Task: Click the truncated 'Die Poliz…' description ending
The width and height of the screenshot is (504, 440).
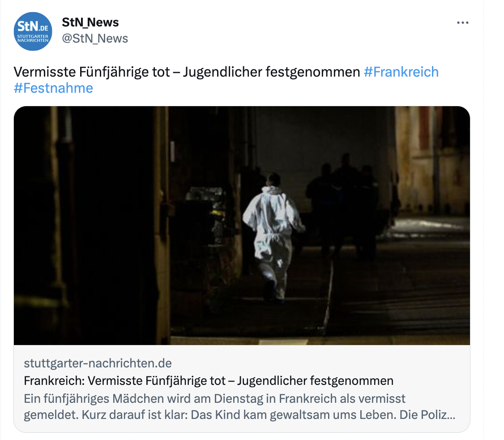Action: pyautogui.click(x=427, y=414)
